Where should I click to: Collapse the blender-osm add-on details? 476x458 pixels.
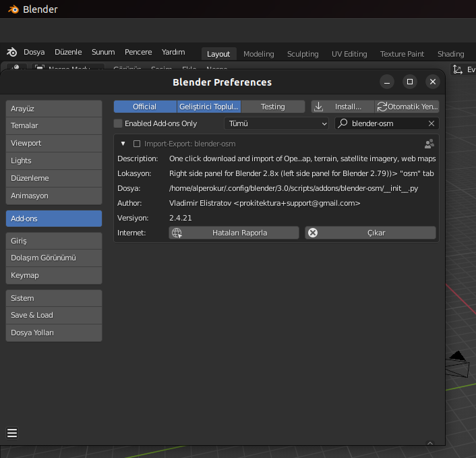(x=123, y=144)
